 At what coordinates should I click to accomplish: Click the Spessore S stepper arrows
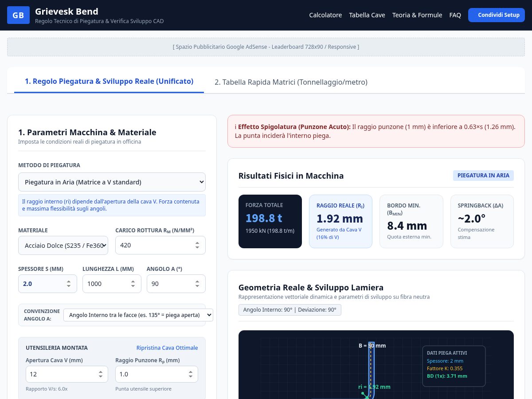[69, 284]
